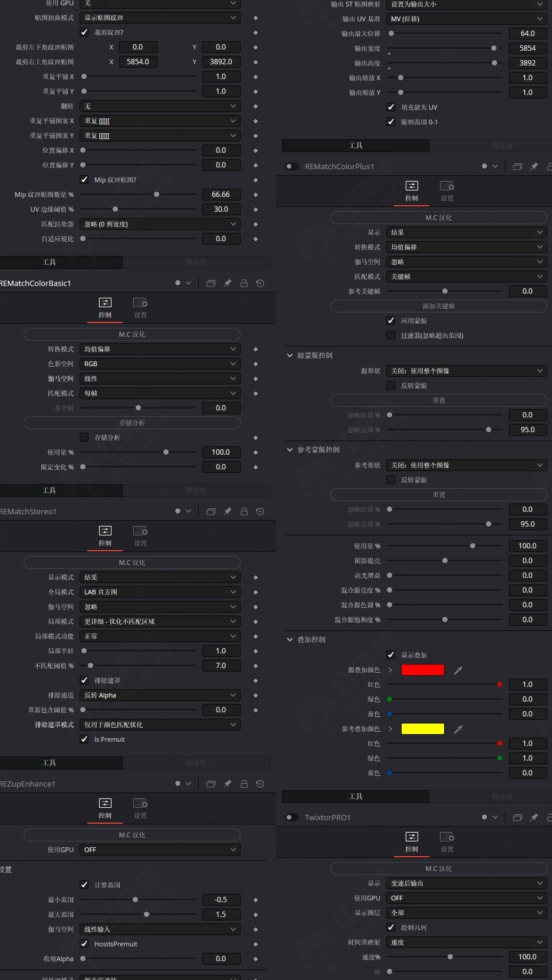
Task: Collapse the 源蒙版控制 section
Action: coord(290,356)
